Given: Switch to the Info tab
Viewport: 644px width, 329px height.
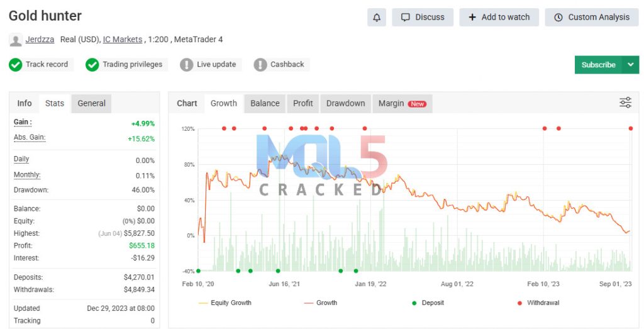Looking at the screenshot, I should (x=25, y=104).
